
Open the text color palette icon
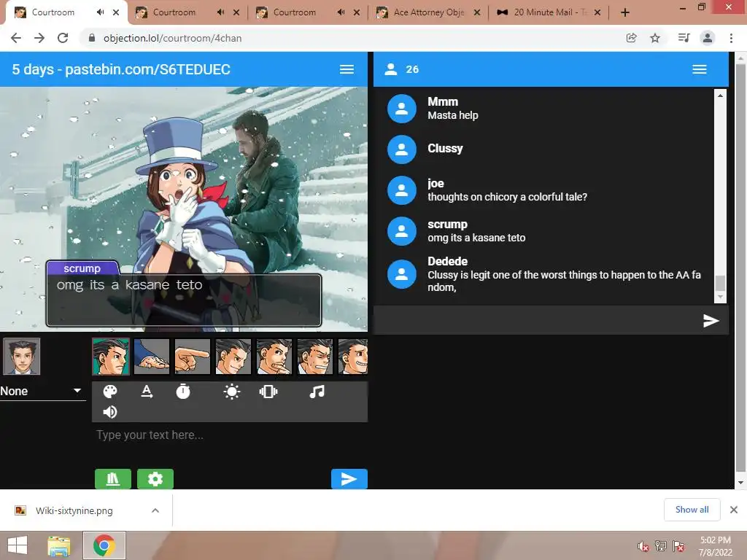110,392
